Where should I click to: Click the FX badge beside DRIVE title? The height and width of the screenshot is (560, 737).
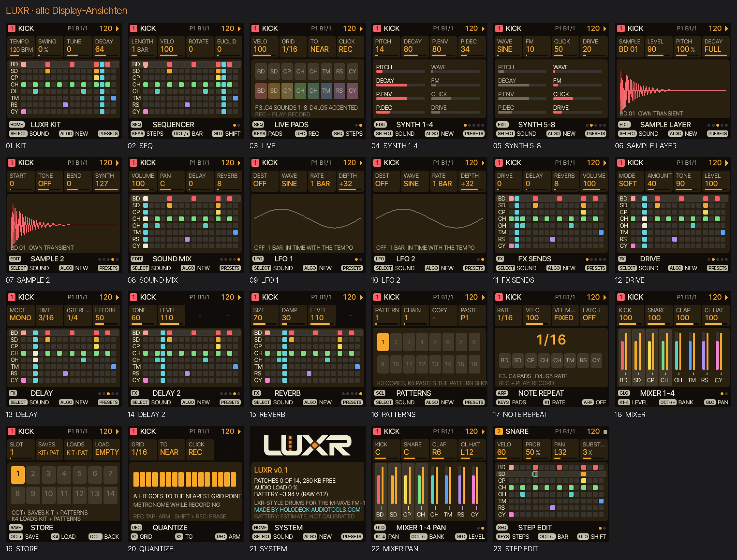622,259
